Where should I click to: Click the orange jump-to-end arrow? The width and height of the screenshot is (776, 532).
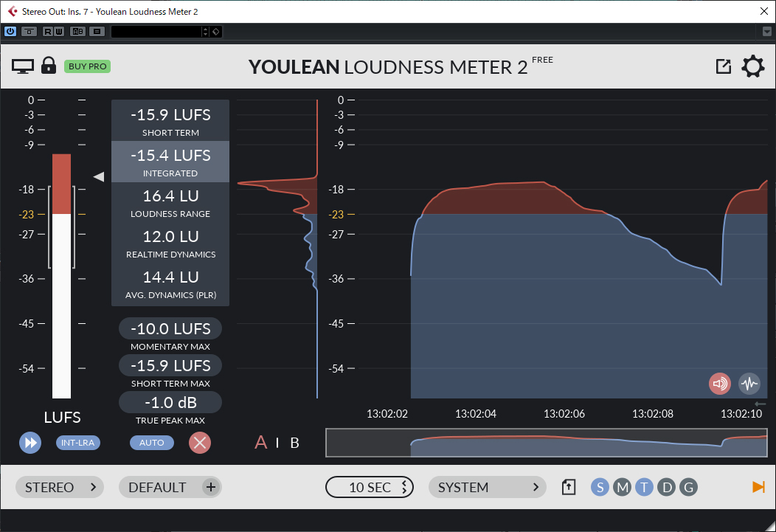(758, 487)
